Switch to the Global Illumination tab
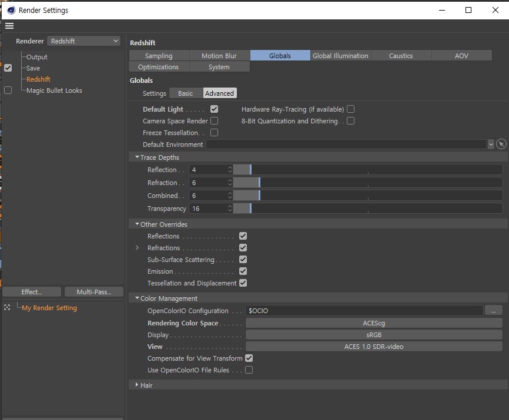The height and width of the screenshot is (420, 509). (340, 56)
